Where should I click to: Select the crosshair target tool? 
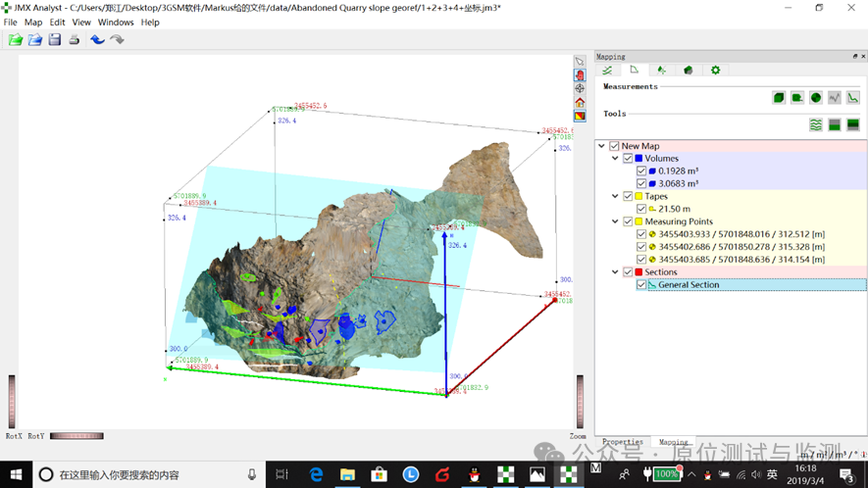click(x=580, y=88)
